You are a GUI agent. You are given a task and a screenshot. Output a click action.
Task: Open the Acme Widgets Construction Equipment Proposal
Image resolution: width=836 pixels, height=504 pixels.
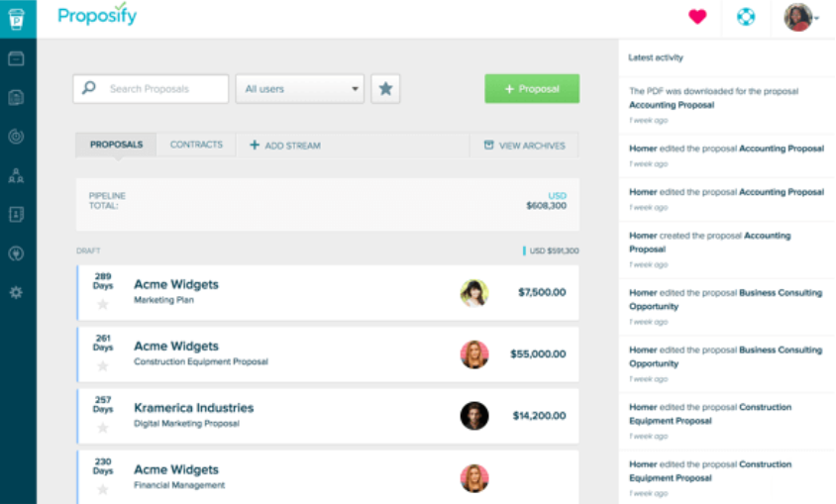click(200, 361)
